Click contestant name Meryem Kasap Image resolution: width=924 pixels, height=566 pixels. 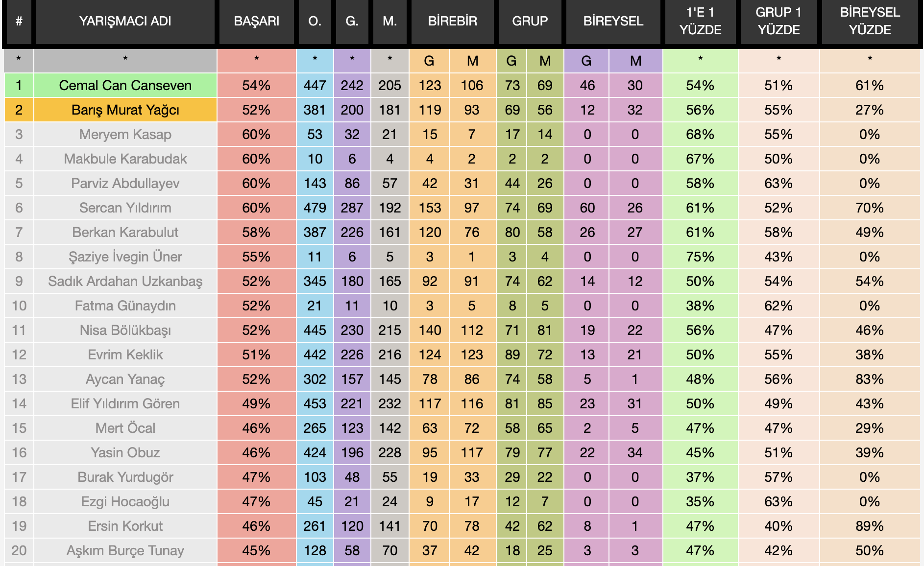coord(125,134)
